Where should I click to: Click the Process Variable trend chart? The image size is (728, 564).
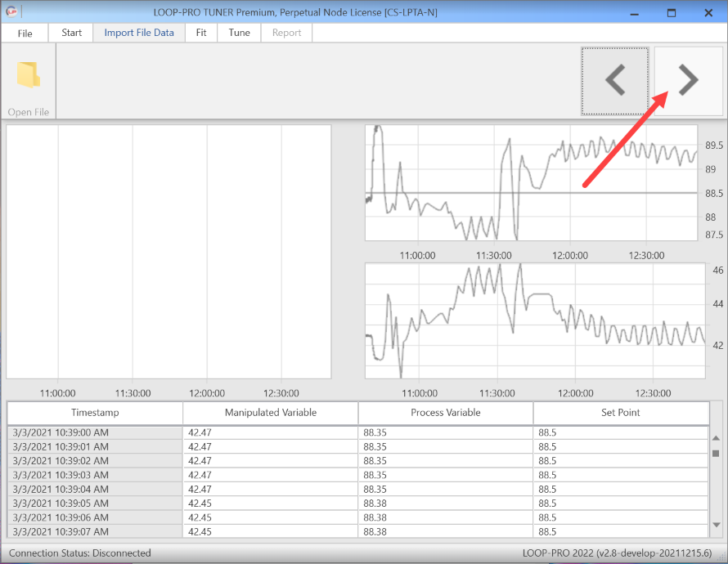[531, 183]
